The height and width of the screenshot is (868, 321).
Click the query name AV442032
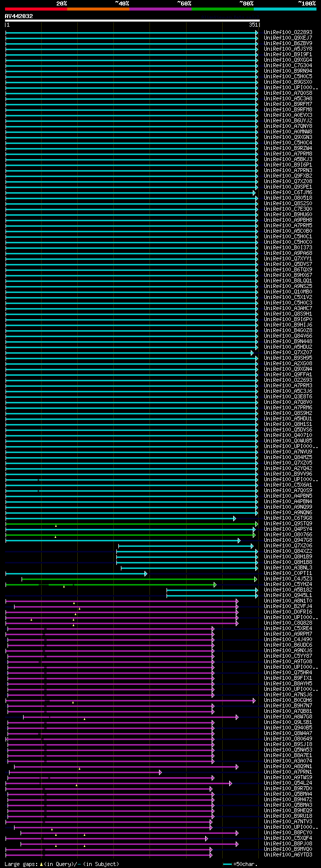(19, 16)
